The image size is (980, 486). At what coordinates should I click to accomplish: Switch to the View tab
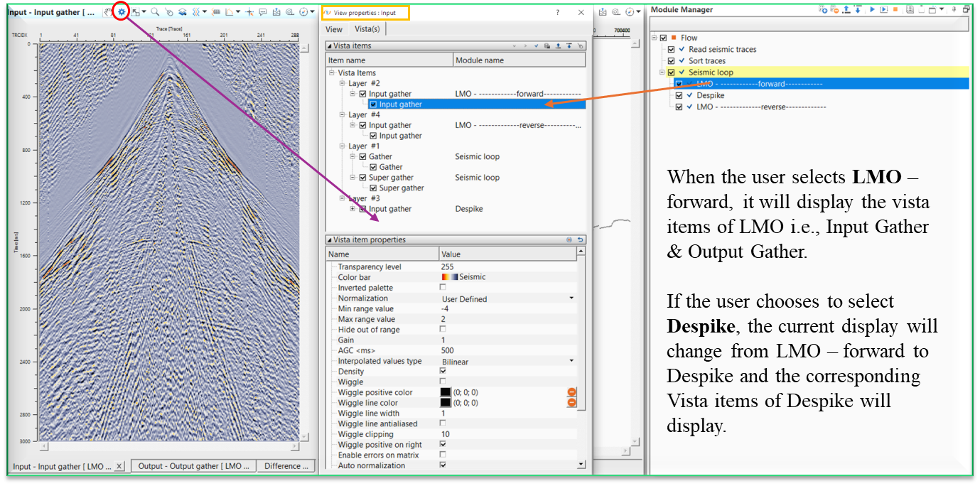pyautogui.click(x=333, y=29)
